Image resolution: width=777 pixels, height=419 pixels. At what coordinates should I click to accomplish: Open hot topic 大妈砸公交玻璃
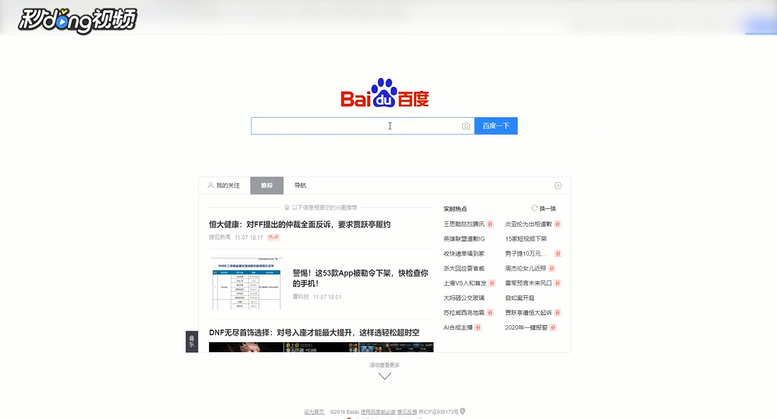point(464,298)
